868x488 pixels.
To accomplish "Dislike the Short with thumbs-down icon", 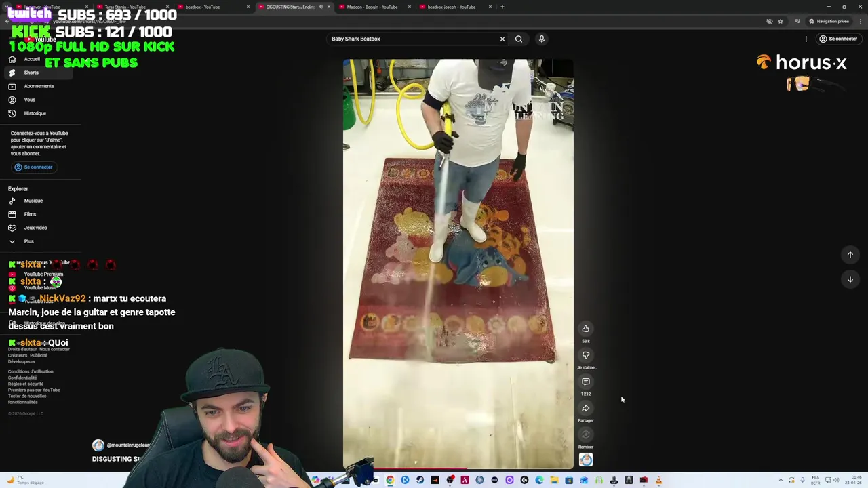I will point(586,355).
